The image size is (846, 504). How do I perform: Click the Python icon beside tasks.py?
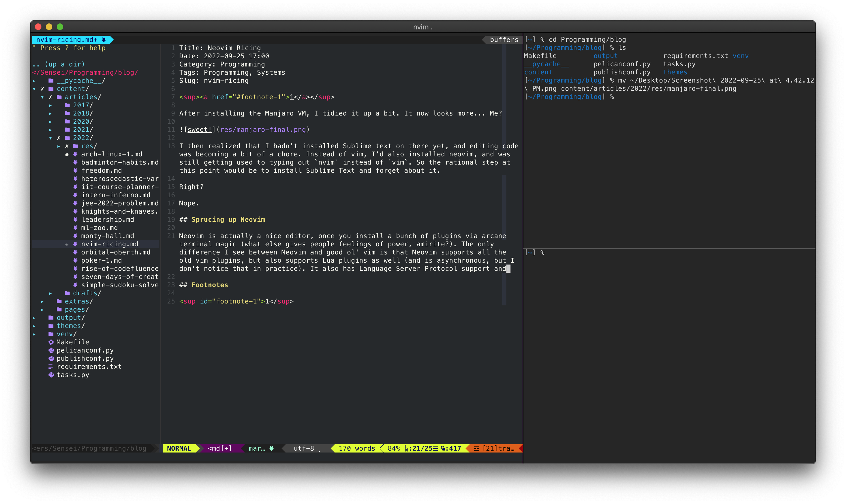tap(51, 375)
